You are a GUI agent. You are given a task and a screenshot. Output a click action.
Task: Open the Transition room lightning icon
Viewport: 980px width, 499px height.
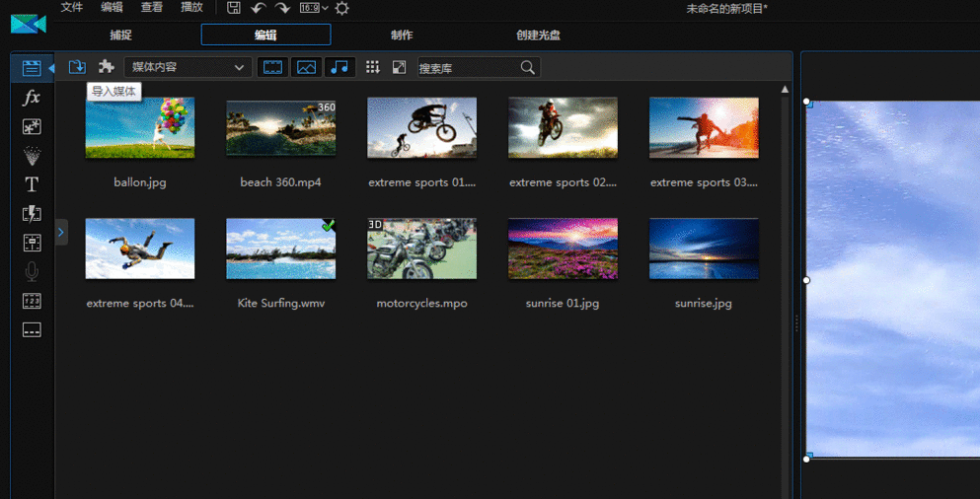32,214
